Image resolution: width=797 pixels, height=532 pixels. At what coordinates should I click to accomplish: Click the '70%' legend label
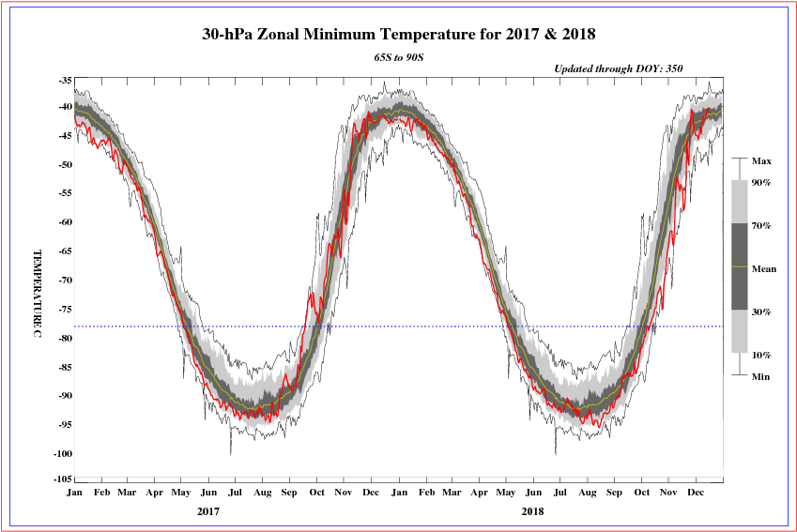761,225
